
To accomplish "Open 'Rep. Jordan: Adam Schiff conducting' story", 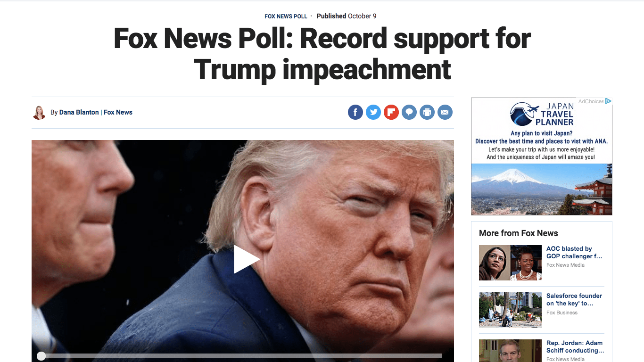I will click(575, 347).
